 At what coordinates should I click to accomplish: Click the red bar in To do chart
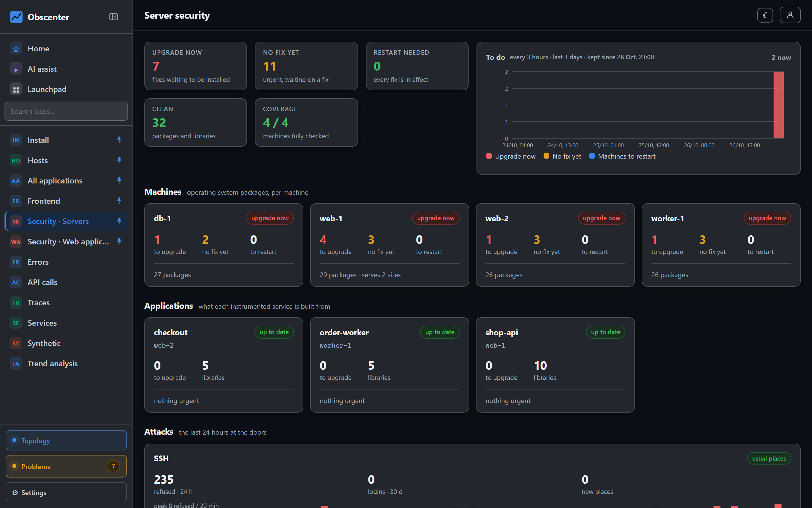tap(778, 105)
